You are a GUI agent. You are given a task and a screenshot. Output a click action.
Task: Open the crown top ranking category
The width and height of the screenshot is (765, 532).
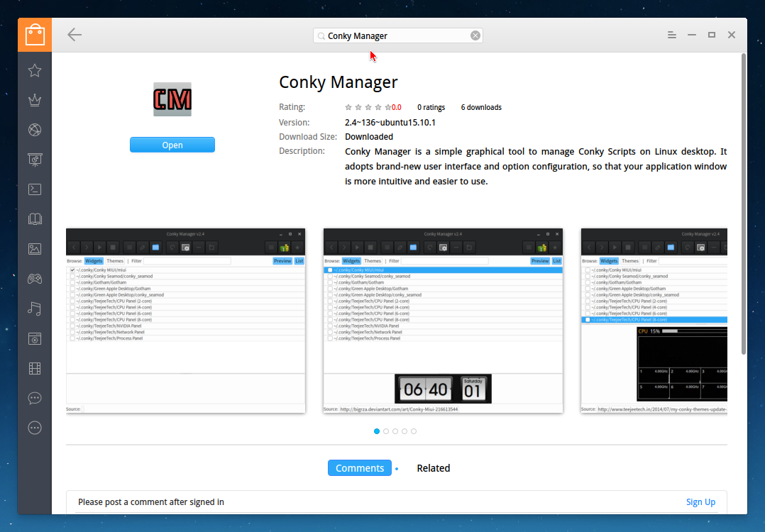(35, 101)
